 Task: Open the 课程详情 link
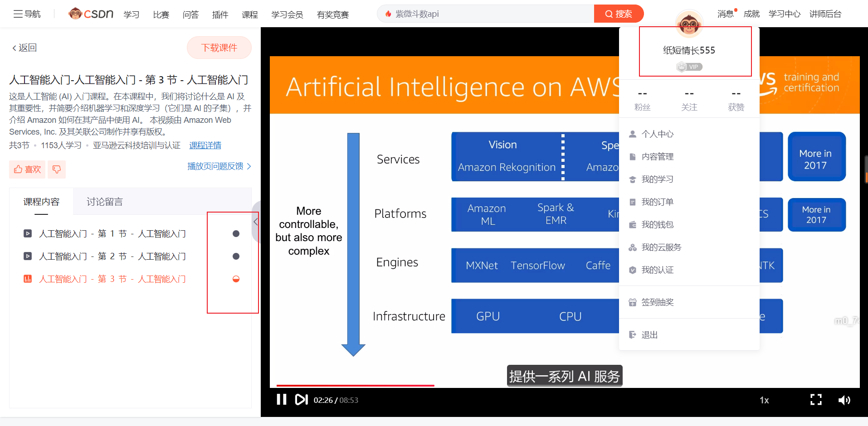pos(205,145)
